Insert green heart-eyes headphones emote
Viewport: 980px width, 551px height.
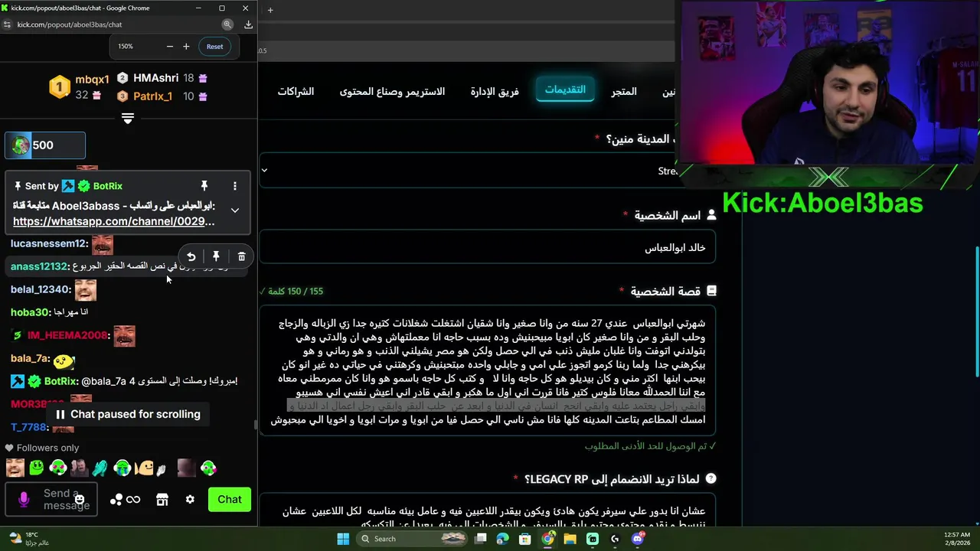[58, 468]
